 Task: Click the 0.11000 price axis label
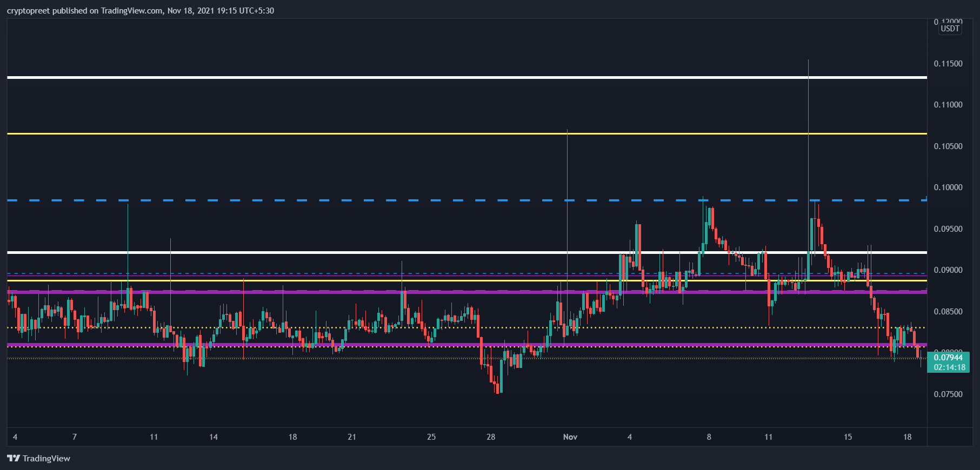point(948,105)
